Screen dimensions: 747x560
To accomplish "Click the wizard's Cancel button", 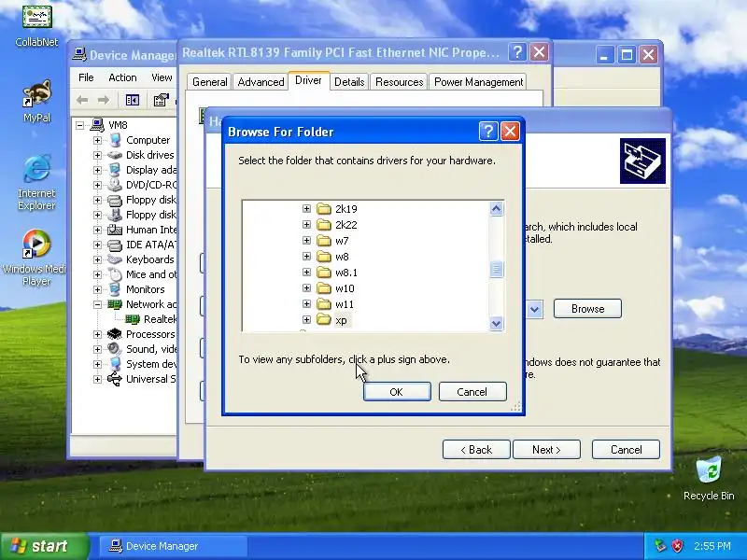I will pyautogui.click(x=626, y=450).
